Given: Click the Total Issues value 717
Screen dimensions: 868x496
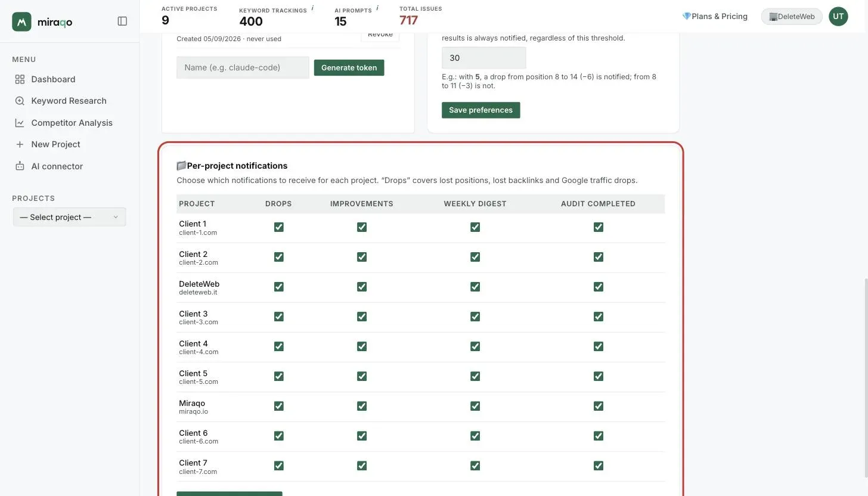Looking at the screenshot, I should coord(408,20).
